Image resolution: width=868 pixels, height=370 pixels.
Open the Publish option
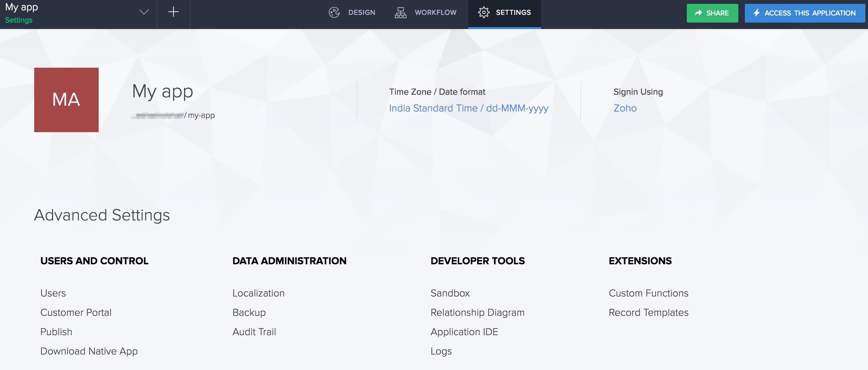56,332
